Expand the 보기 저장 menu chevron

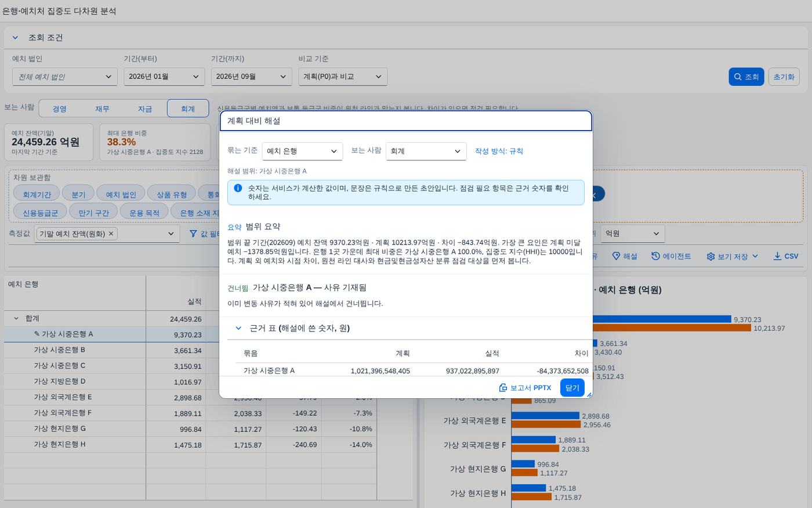point(755,256)
